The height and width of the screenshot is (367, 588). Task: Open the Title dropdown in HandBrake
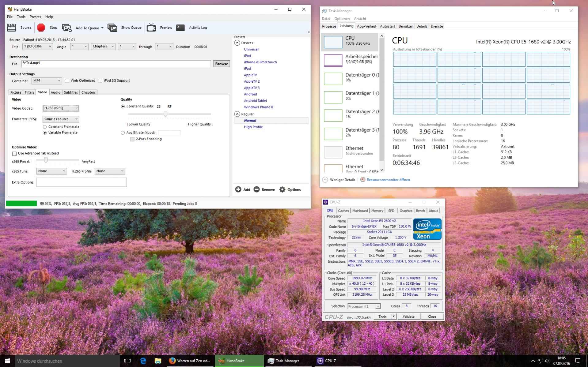coord(37,47)
